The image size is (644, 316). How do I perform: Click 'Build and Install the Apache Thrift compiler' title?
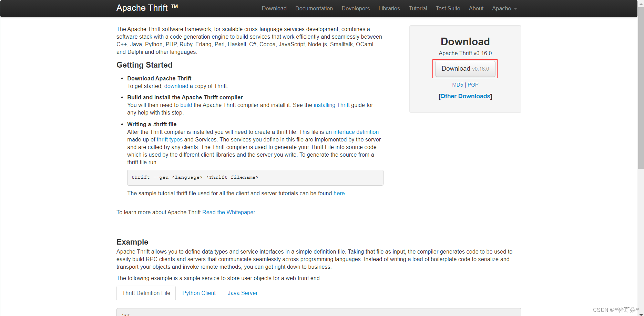[x=185, y=98]
